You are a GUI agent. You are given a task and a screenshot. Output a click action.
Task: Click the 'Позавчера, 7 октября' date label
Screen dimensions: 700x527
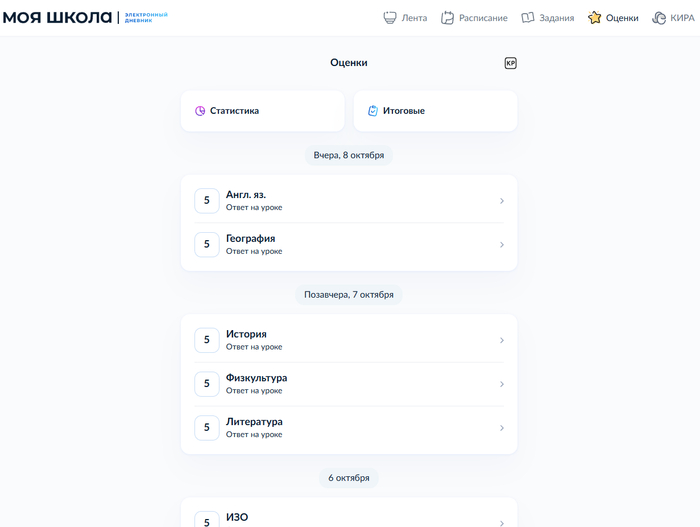pyautogui.click(x=349, y=295)
